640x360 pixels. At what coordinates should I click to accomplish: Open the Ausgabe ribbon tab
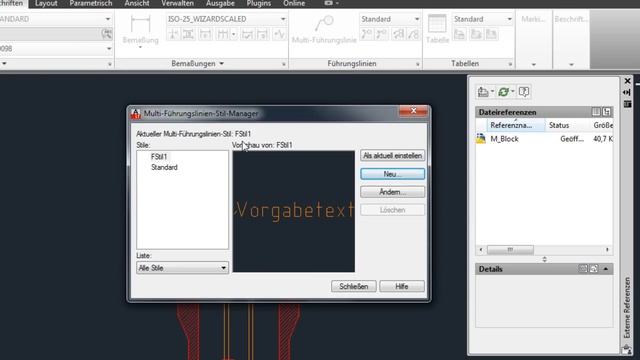click(220, 3)
